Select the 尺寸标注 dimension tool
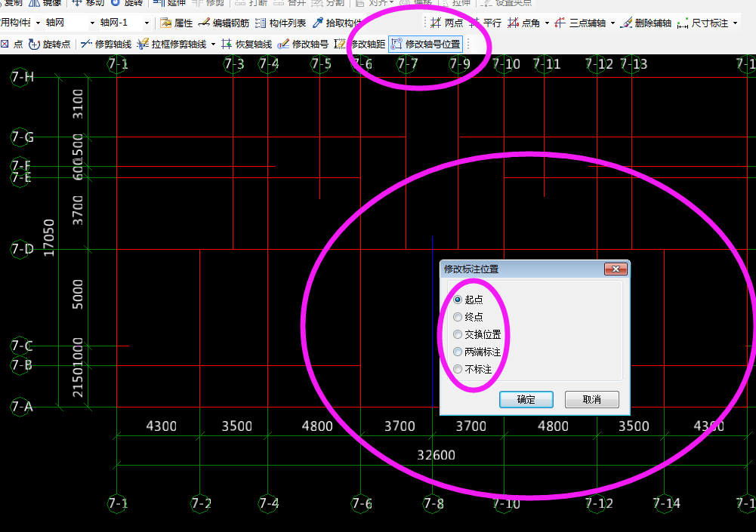 702,23
